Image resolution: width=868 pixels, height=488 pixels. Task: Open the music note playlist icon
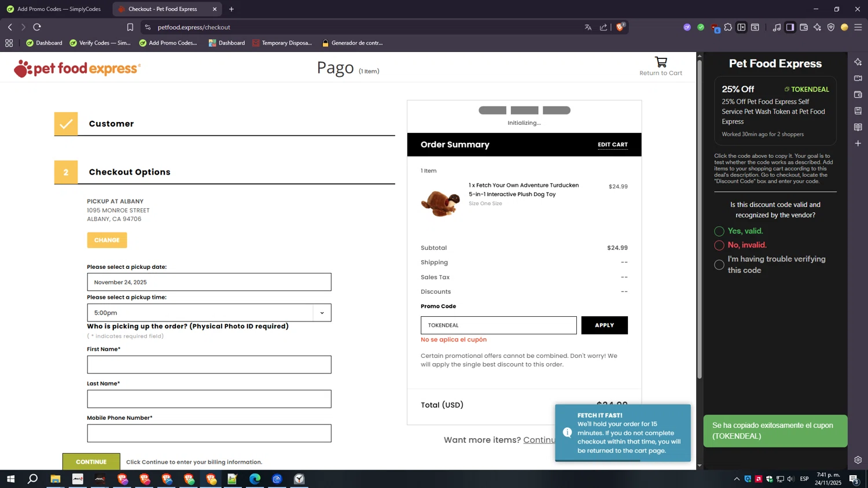pos(777,27)
